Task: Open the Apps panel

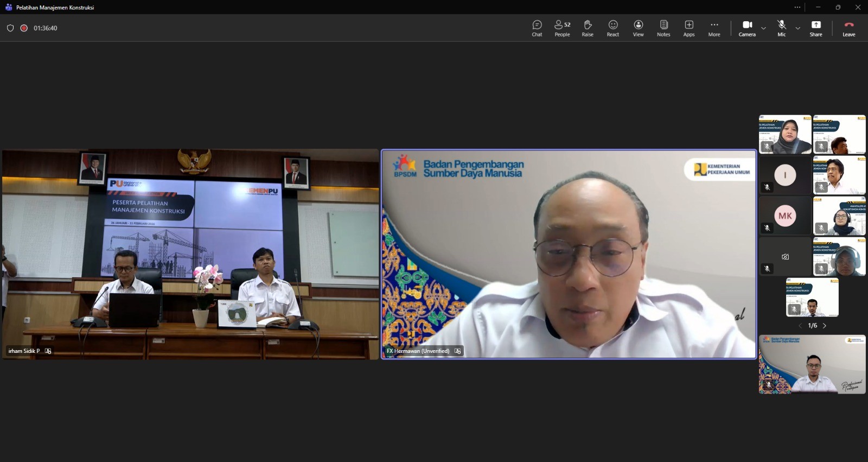Action: 688,28
